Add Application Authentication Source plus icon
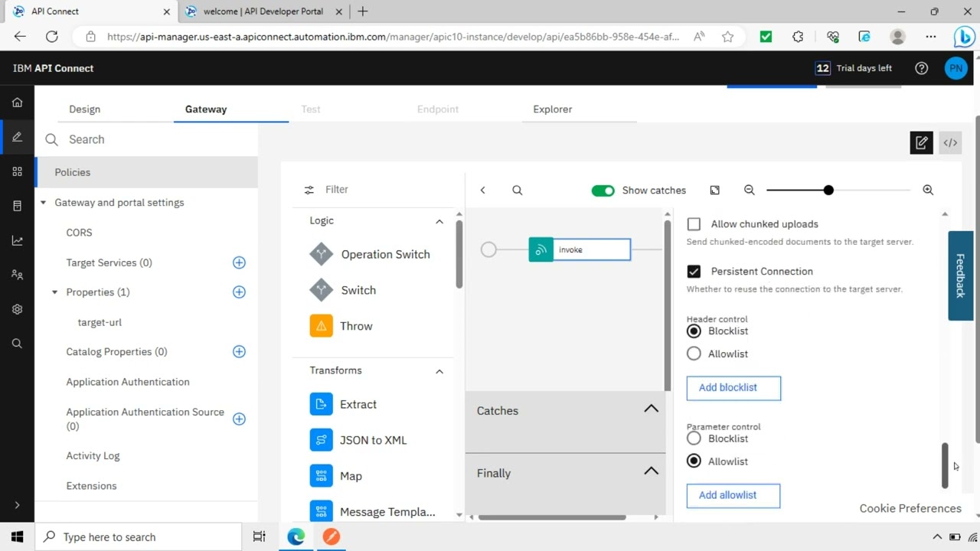Screen dimensions: 980x551 pos(239,419)
